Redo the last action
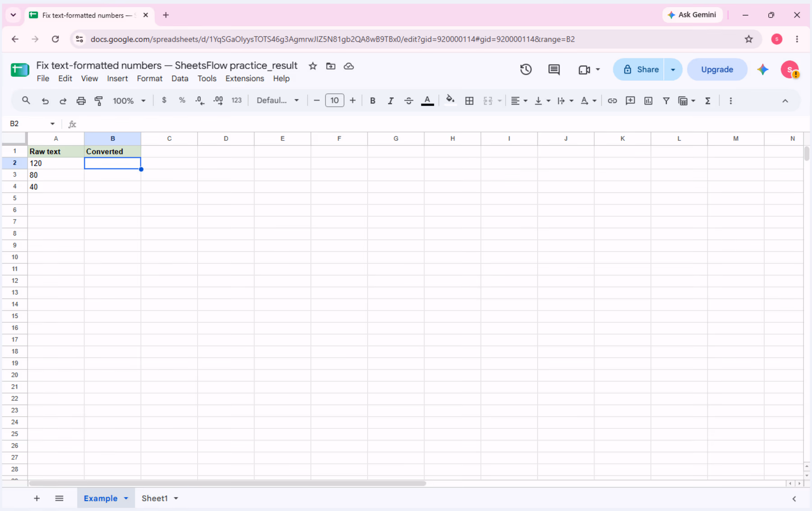This screenshot has width=812, height=511. click(x=63, y=101)
